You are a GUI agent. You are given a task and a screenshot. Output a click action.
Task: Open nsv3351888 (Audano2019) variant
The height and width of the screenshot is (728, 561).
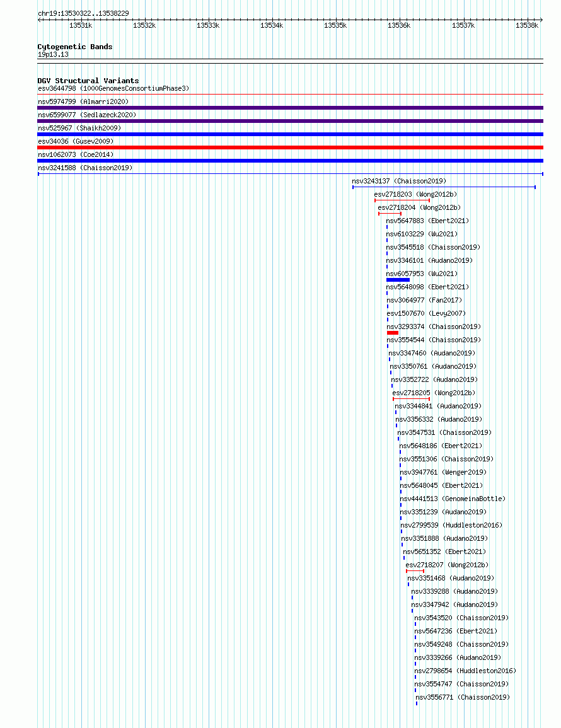coord(444,538)
